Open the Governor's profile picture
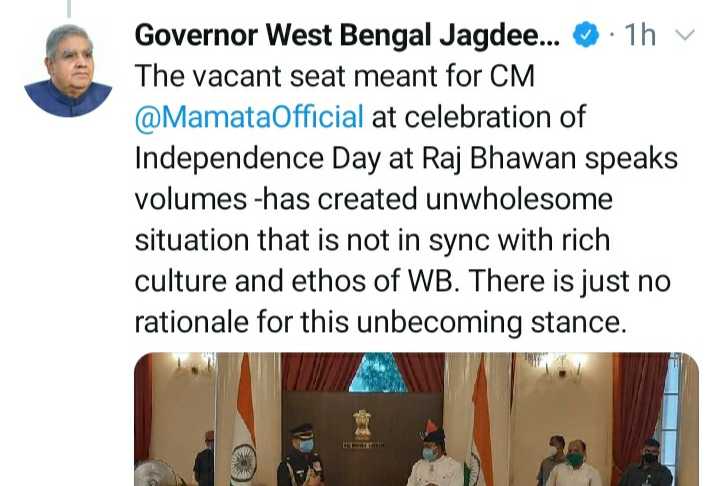 tap(68, 71)
